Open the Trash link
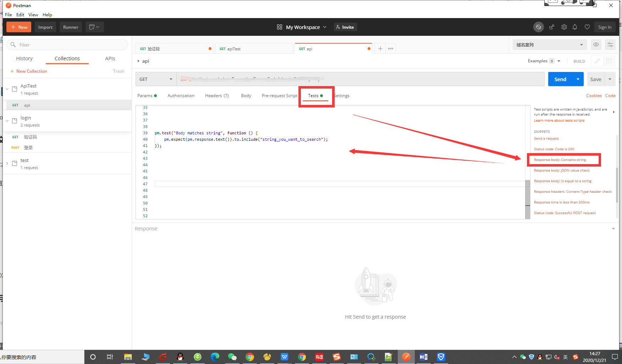 pos(119,71)
